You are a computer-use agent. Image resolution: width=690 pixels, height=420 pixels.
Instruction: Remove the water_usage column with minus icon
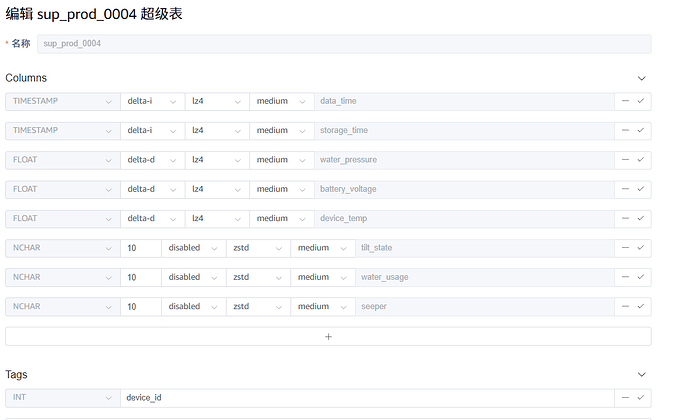coord(625,277)
